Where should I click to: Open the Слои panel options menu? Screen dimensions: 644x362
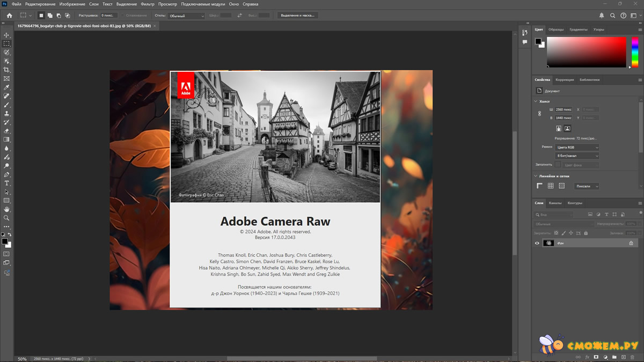(640, 203)
